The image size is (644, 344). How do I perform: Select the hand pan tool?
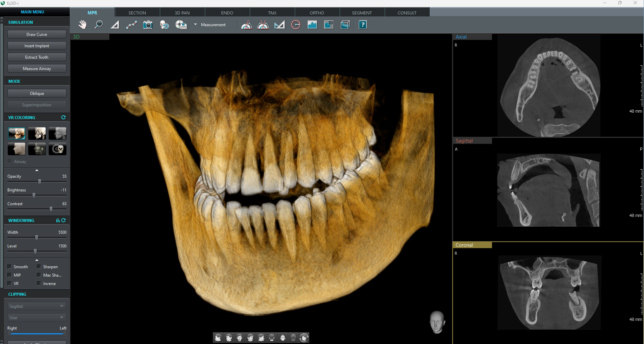[x=82, y=25]
